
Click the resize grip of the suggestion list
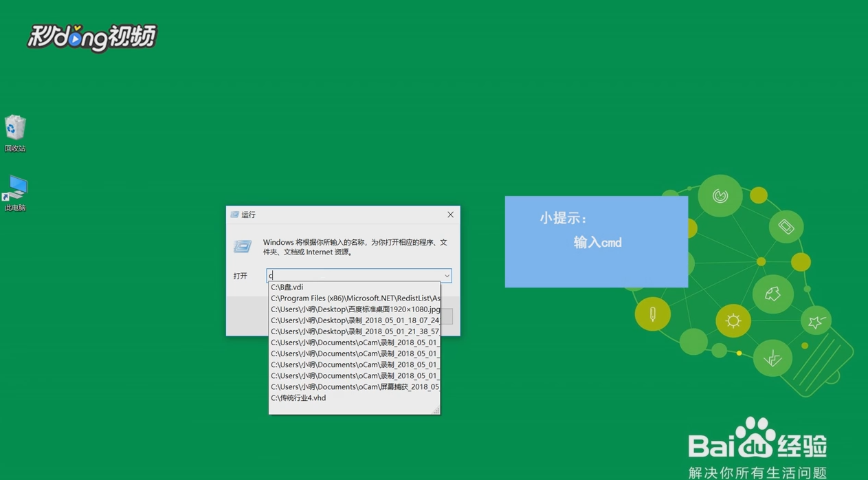click(436, 410)
